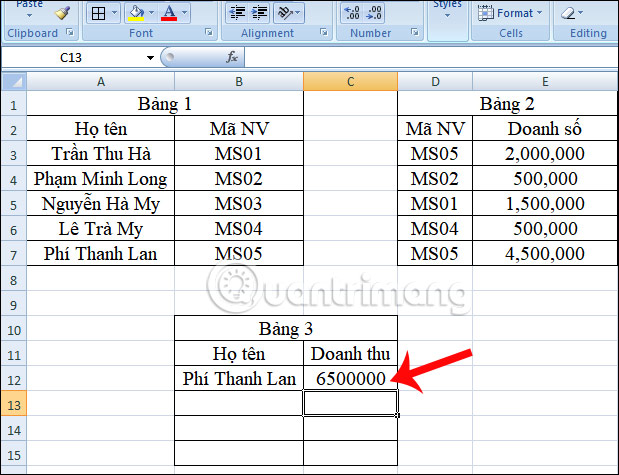Click the Name Box showing C13
Image resolution: width=619 pixels, height=475 pixels.
[x=71, y=58]
